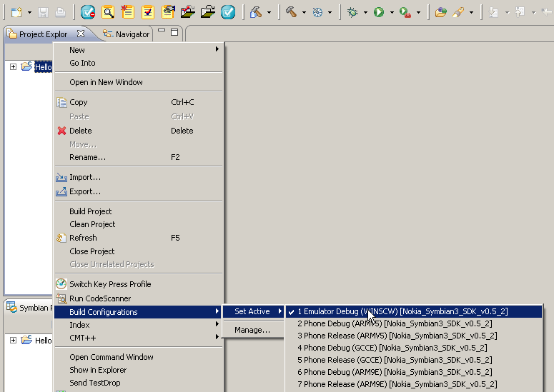
Task: Choose Build Project from context menu
Action: coord(91,211)
